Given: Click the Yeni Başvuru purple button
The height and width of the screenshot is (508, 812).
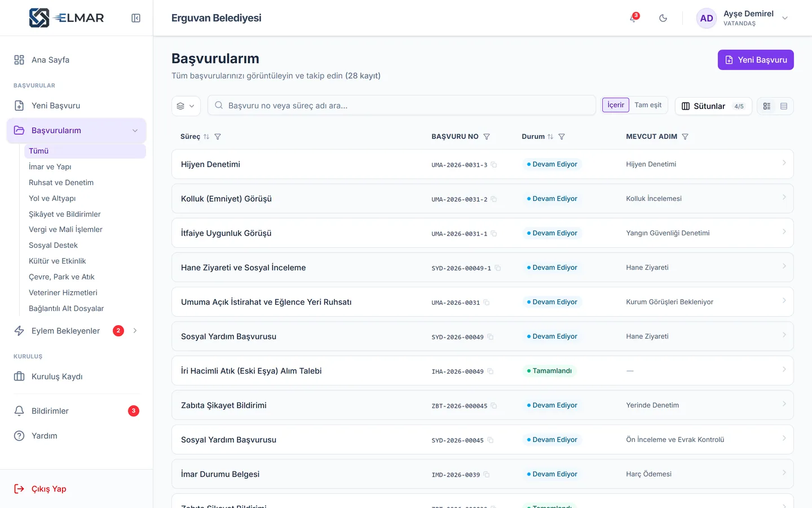Looking at the screenshot, I should (756, 60).
